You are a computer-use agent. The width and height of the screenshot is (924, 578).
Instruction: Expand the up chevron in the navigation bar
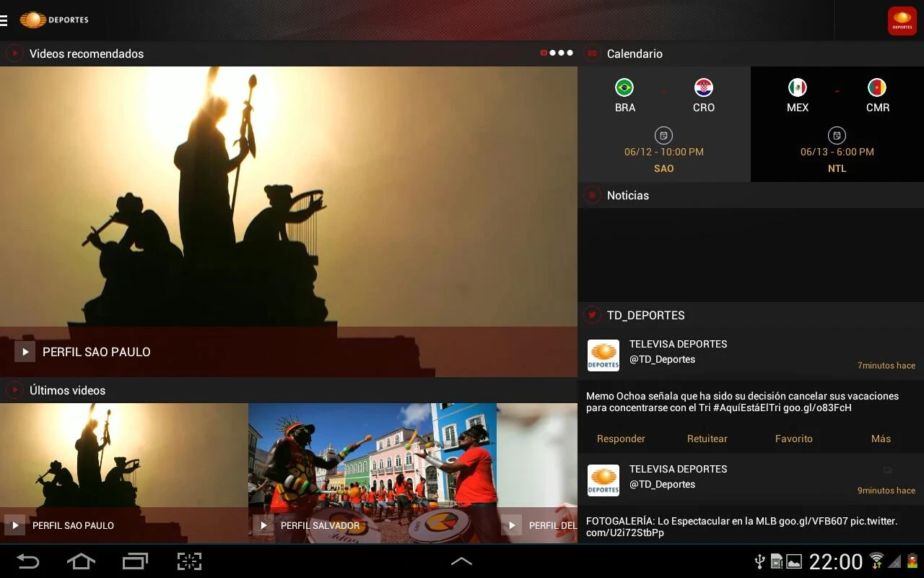[x=461, y=561]
